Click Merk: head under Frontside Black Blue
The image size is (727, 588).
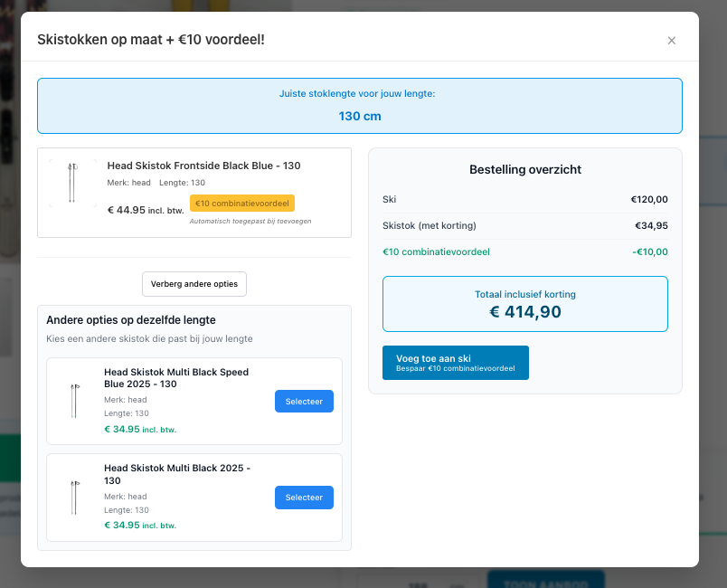coord(129,183)
